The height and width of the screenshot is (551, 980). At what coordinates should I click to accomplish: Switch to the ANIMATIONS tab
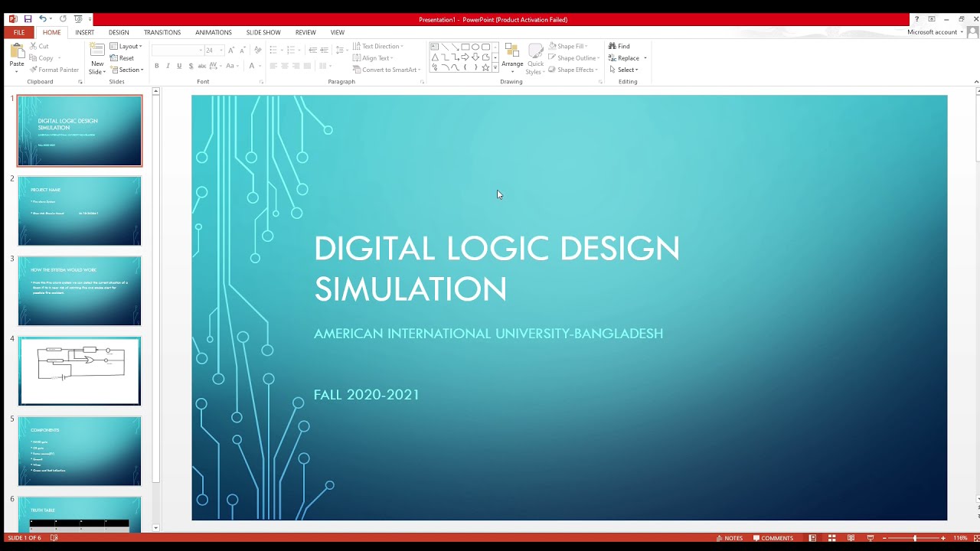click(214, 32)
